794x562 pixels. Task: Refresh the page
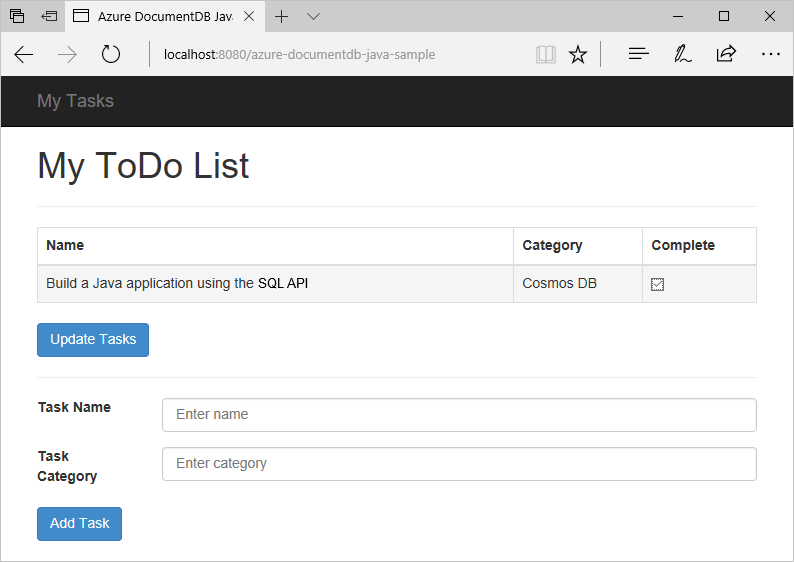click(111, 54)
